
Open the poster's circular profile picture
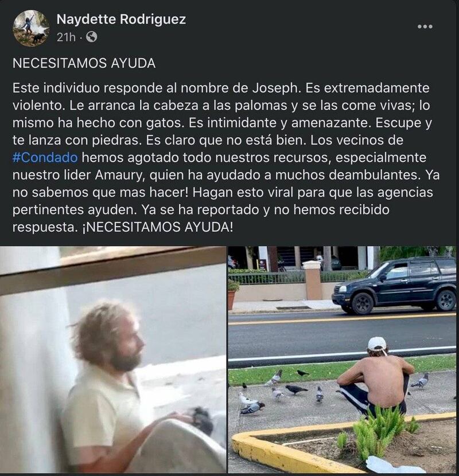pos(31,28)
